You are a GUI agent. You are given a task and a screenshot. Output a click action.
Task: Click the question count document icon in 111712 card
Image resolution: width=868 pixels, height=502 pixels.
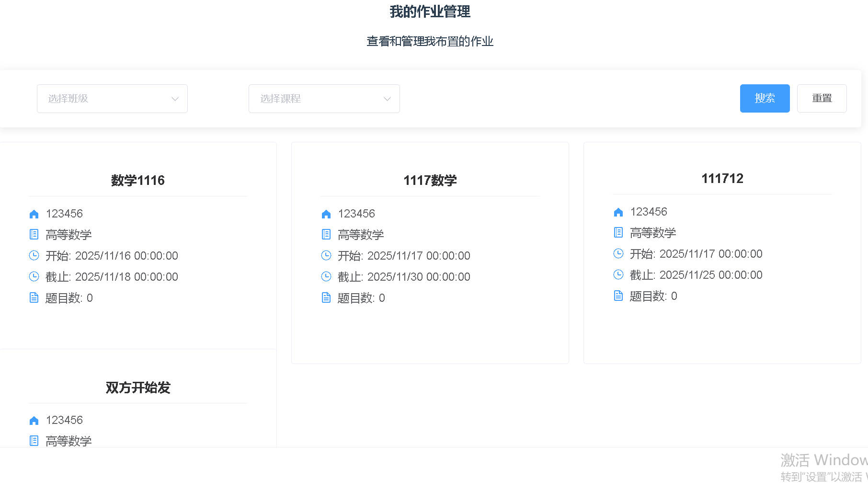(618, 296)
